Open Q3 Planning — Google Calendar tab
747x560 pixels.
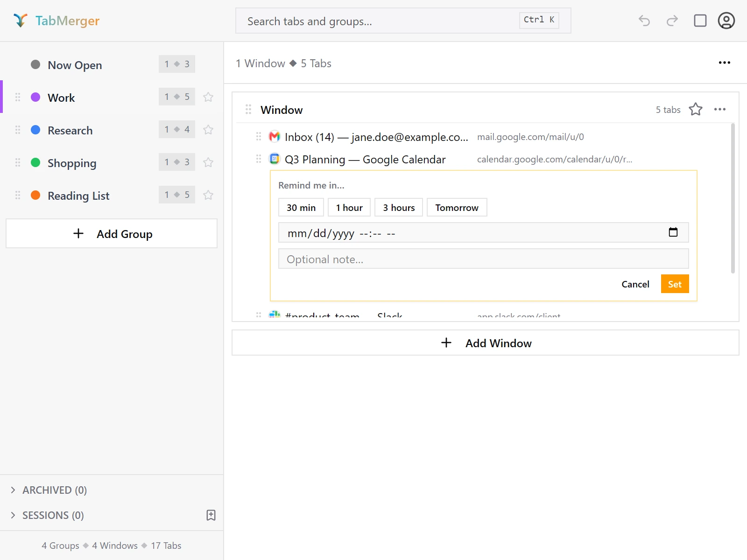click(365, 159)
